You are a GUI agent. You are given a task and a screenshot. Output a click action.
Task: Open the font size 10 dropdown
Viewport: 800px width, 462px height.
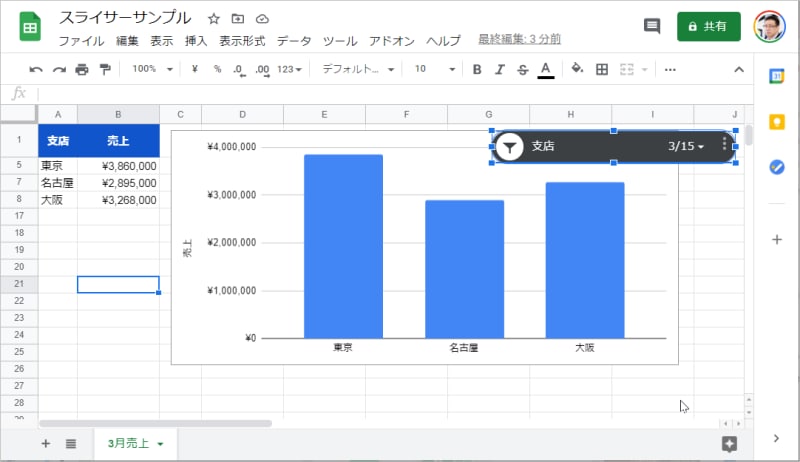(x=434, y=69)
